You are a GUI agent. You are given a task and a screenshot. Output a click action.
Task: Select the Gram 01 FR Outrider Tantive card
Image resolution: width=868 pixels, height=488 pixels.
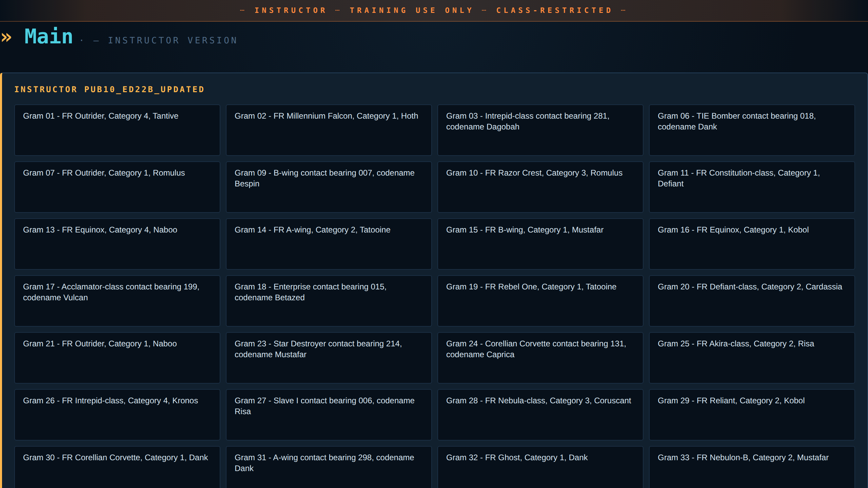[x=117, y=130]
